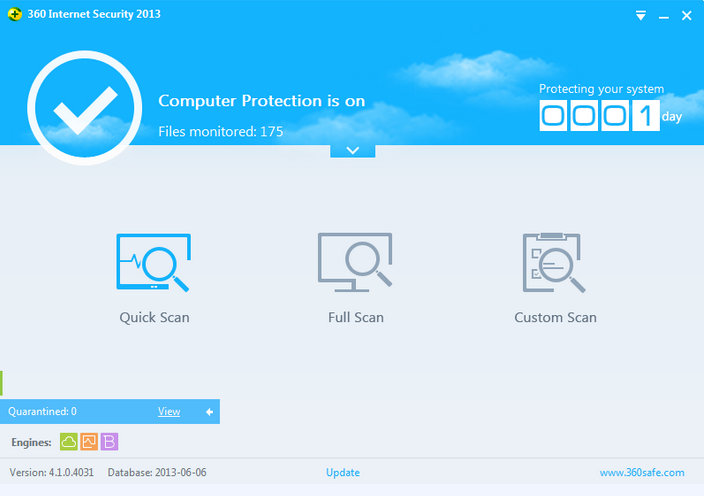This screenshot has height=496, width=704.
Task: Close the 360 Internet Security window
Action: click(686, 16)
